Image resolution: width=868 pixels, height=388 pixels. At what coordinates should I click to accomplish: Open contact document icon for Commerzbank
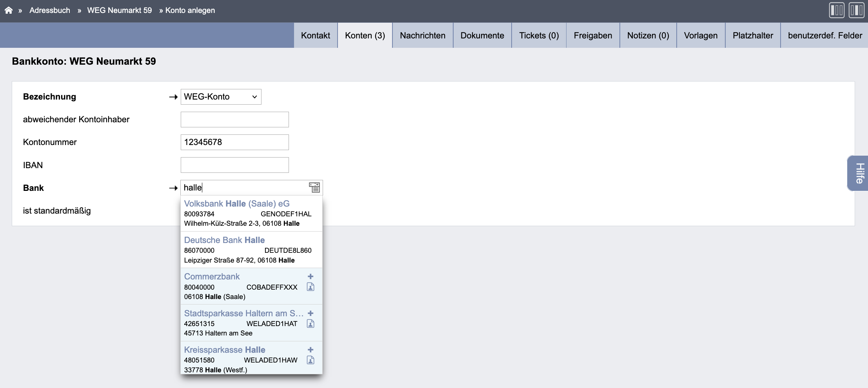311,287
